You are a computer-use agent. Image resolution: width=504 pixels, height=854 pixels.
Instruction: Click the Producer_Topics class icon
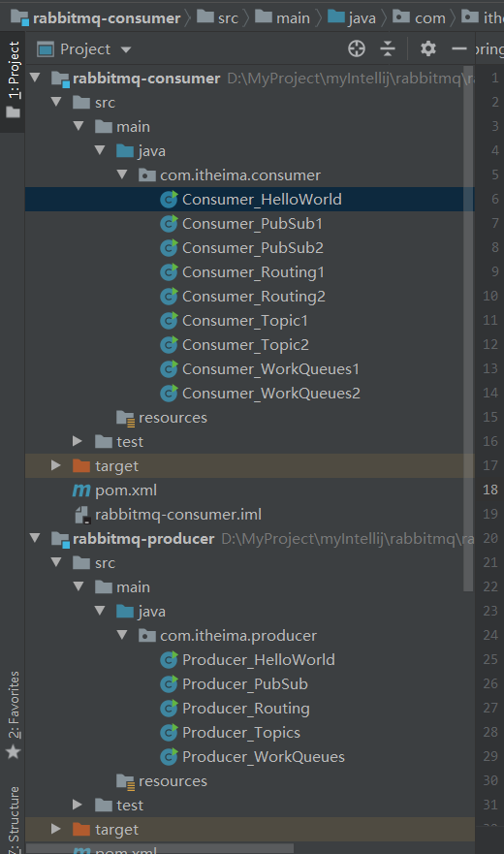[169, 733]
